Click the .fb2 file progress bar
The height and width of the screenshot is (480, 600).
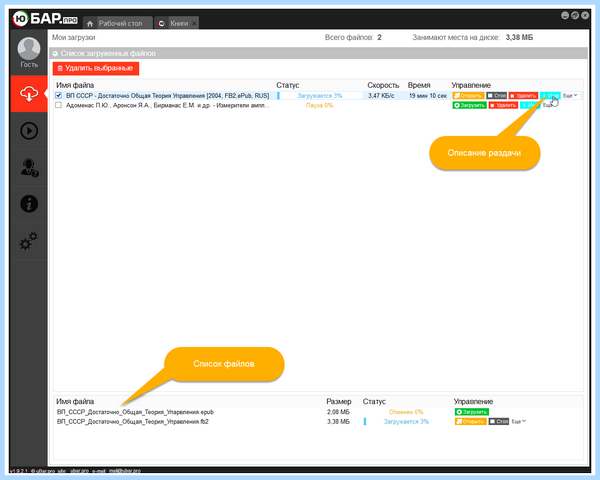(406, 421)
